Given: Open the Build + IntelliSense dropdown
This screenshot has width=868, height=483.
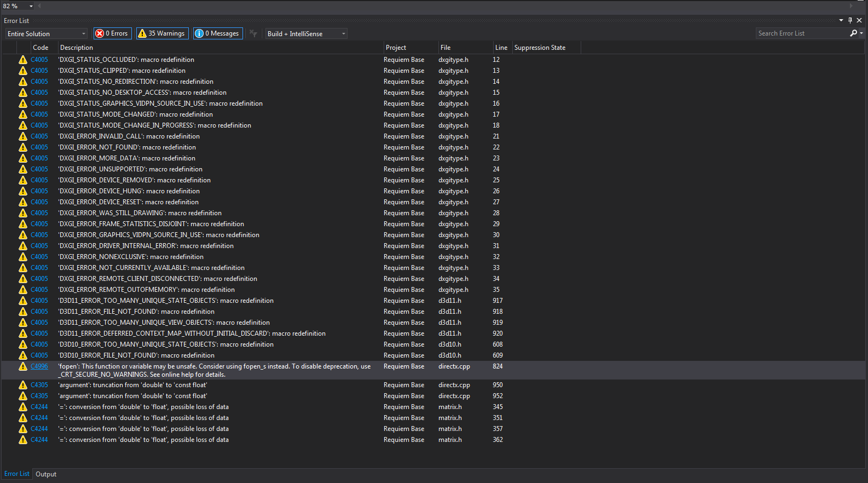Looking at the screenshot, I should [x=306, y=33].
